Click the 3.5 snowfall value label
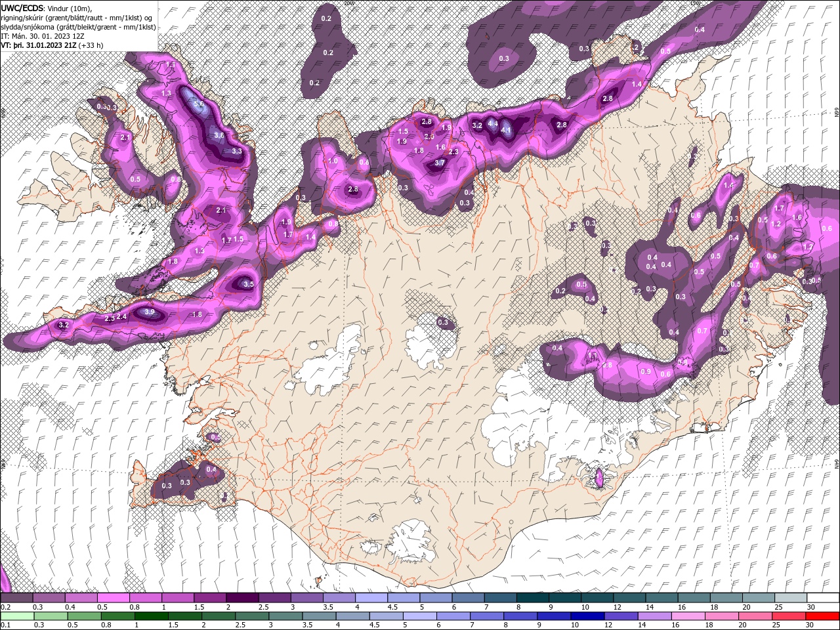Screen dimensions: 840x630 pyautogui.click(x=248, y=284)
